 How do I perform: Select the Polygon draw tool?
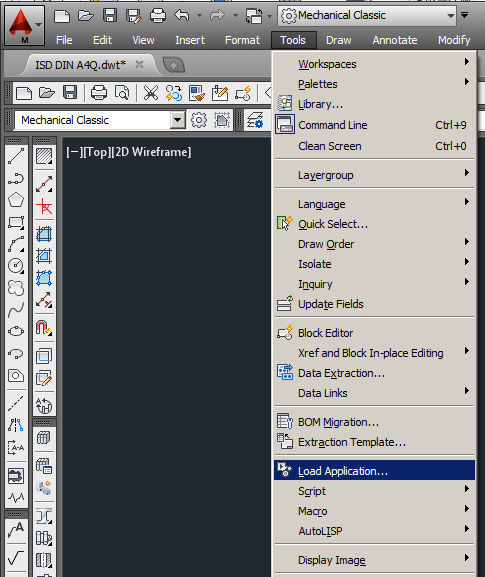pyautogui.click(x=16, y=200)
